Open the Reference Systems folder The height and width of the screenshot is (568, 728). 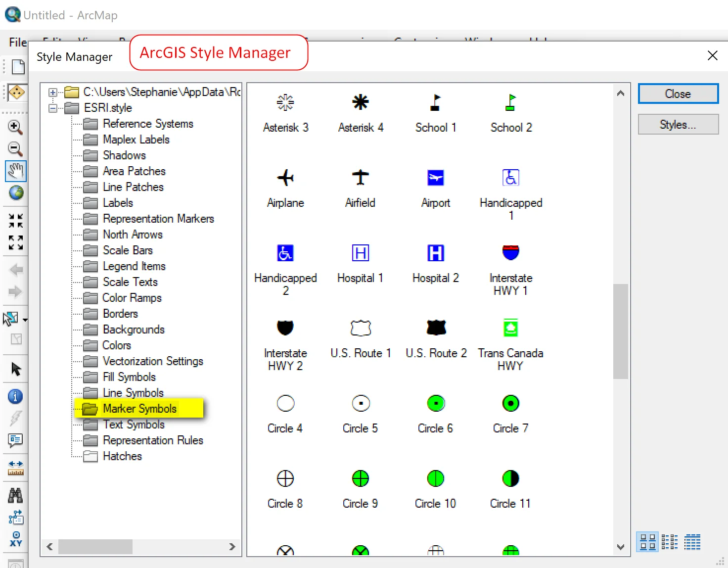(148, 124)
